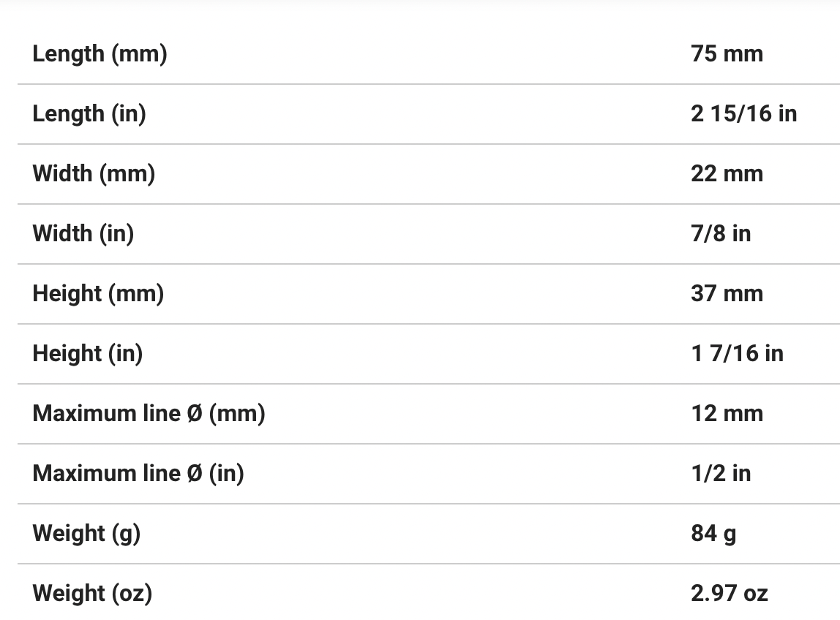Click the "Maximum line Ø (mm)" label
This screenshot has height=620, width=840.
coord(149,414)
